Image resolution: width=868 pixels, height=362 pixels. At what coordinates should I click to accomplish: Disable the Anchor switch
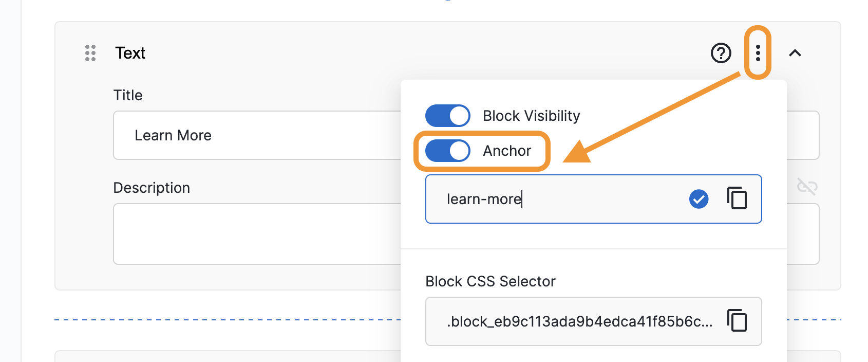click(x=447, y=151)
